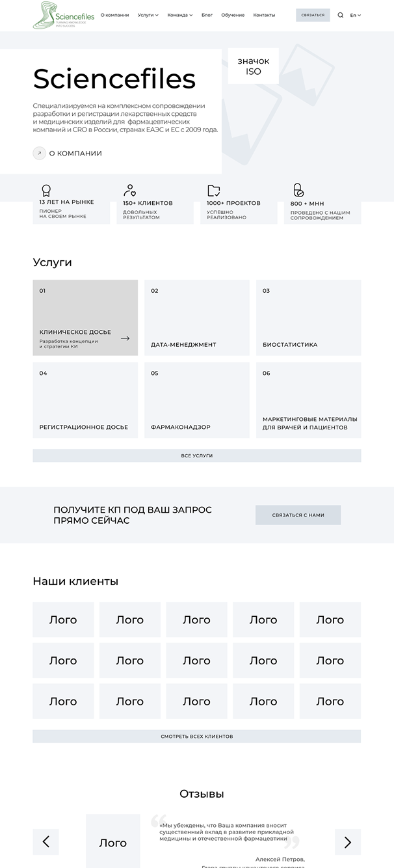The height and width of the screenshot is (868, 394).
Task: Show previous review with left arrow
Action: click(46, 842)
